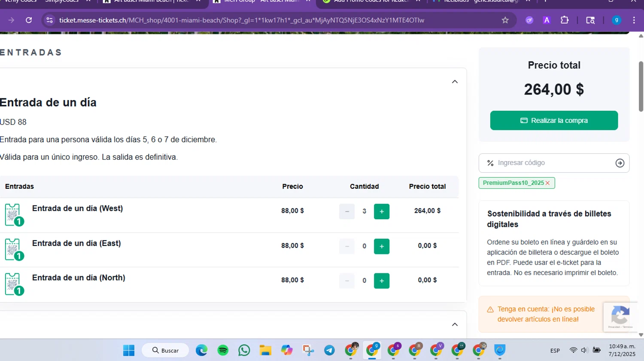Switch to Chrome profile V in taskbar
Viewport: 644px width, 361px height.
pos(436,350)
